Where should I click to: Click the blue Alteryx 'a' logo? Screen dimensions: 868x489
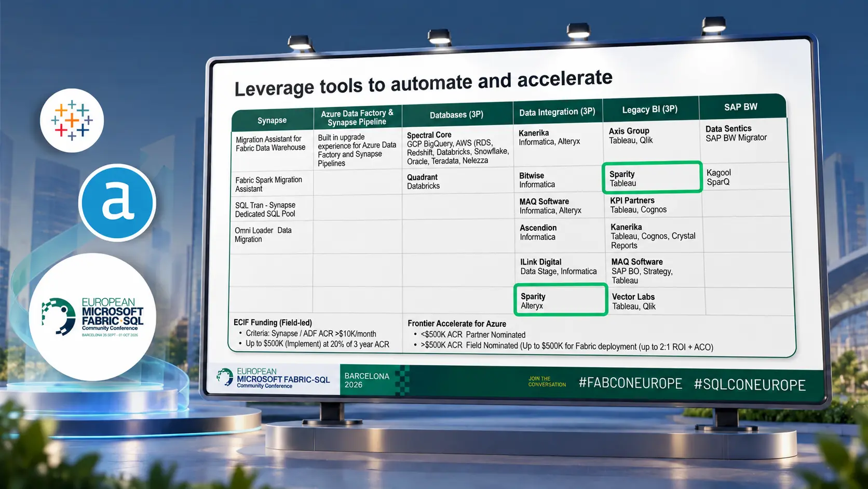click(x=117, y=203)
